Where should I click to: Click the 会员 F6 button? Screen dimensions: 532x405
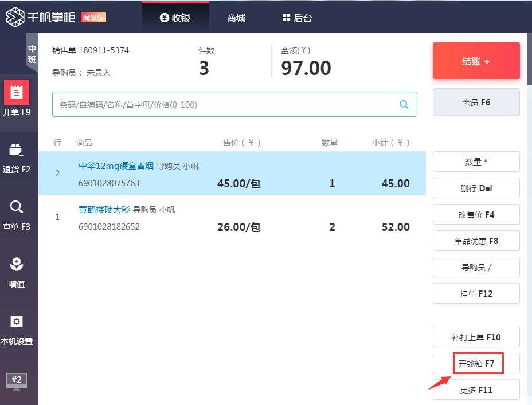[476, 102]
